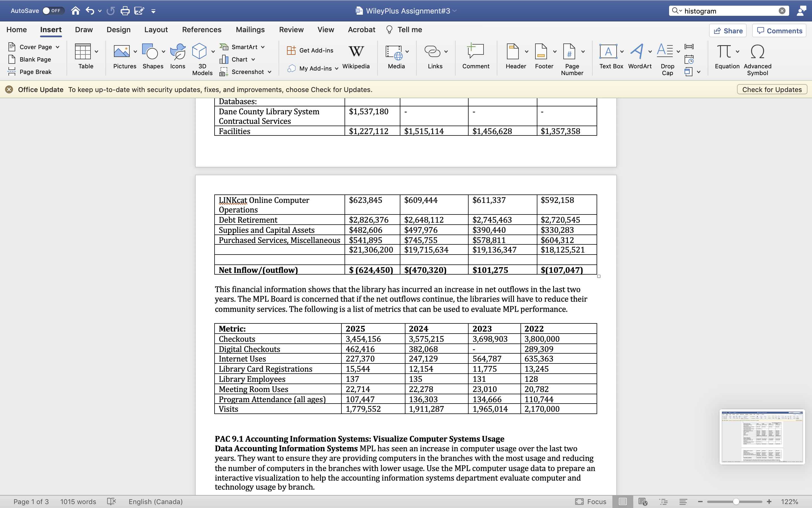
Task: Click the Header icon
Action: (512, 51)
